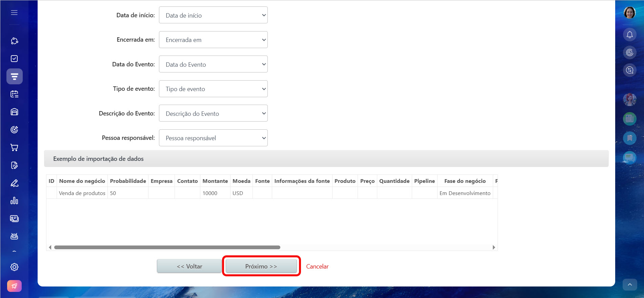
Task: Open the notifications bell icon
Action: point(629,35)
